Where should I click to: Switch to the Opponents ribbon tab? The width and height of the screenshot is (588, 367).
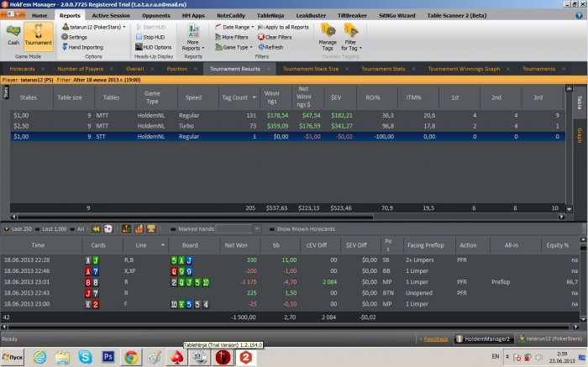(157, 15)
